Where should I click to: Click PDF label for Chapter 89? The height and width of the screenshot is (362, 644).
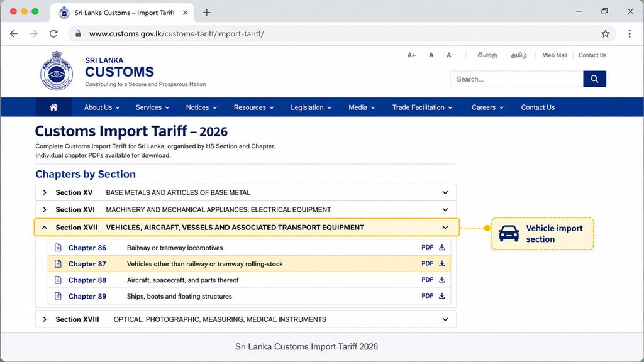point(427,295)
